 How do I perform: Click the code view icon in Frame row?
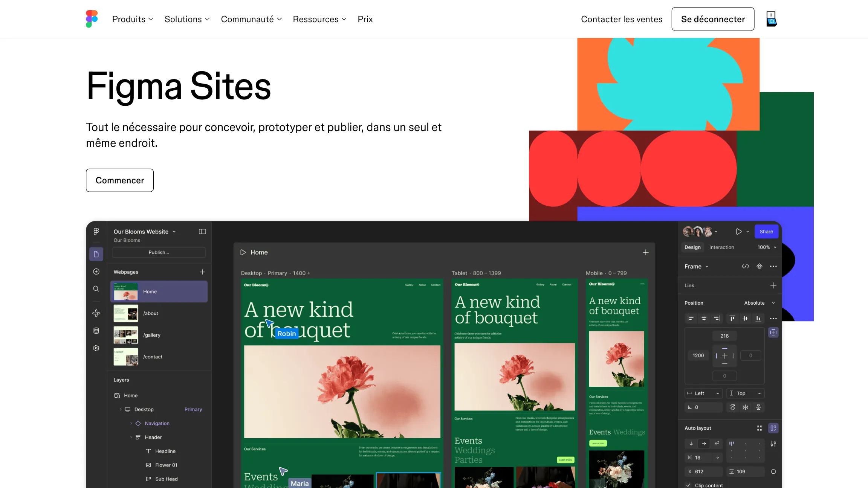pos(745,266)
